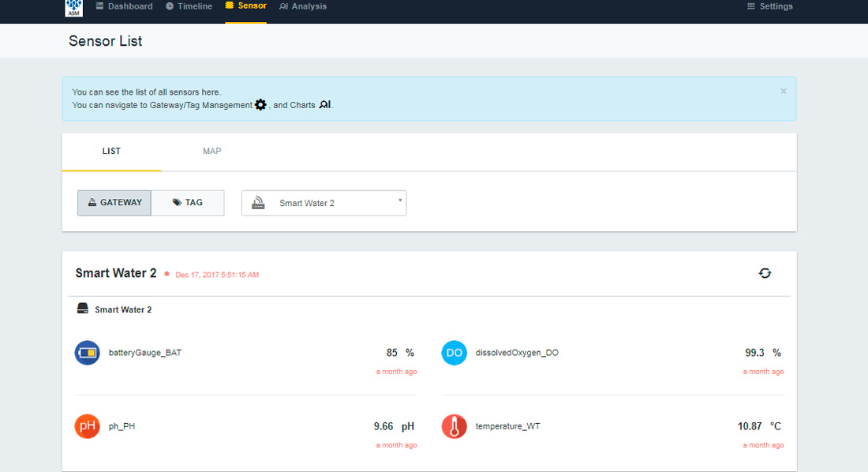
Task: Click the battery gauge sensor icon
Action: coord(88,353)
